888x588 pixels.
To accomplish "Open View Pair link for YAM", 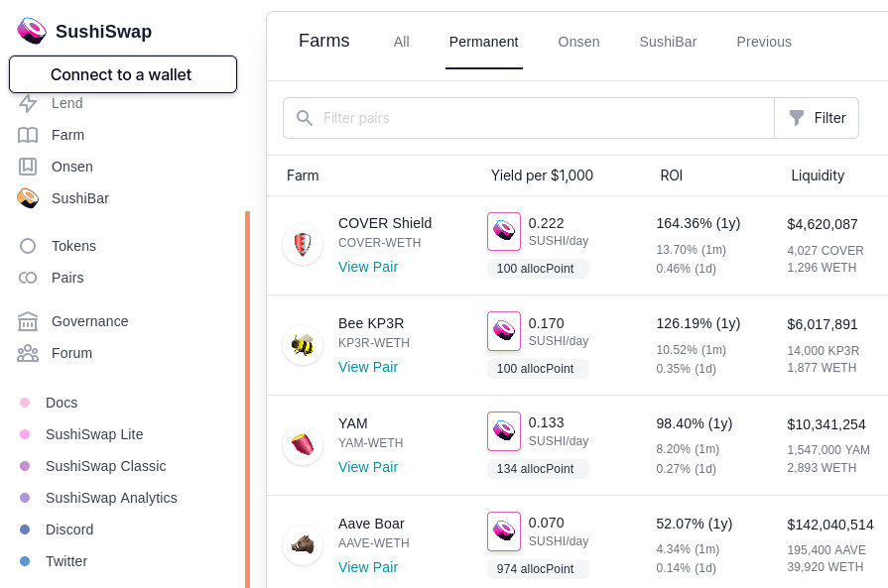I will [x=368, y=467].
